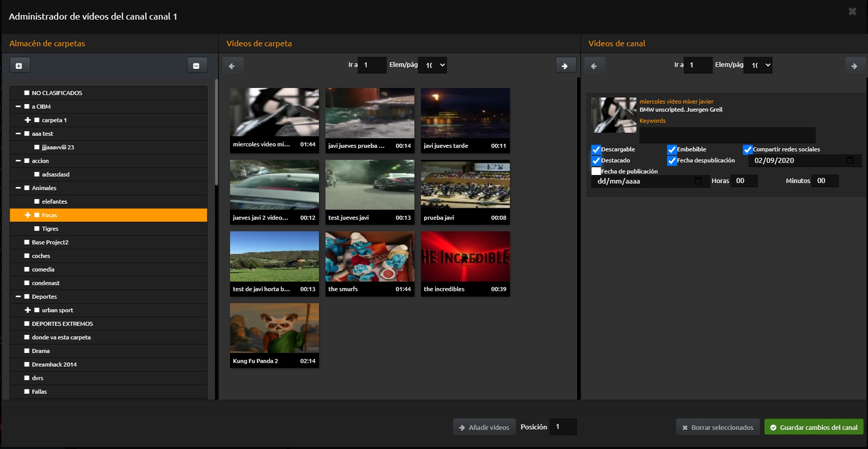Click Ir a page field in Vídeos de canal

pyautogui.click(x=698, y=65)
